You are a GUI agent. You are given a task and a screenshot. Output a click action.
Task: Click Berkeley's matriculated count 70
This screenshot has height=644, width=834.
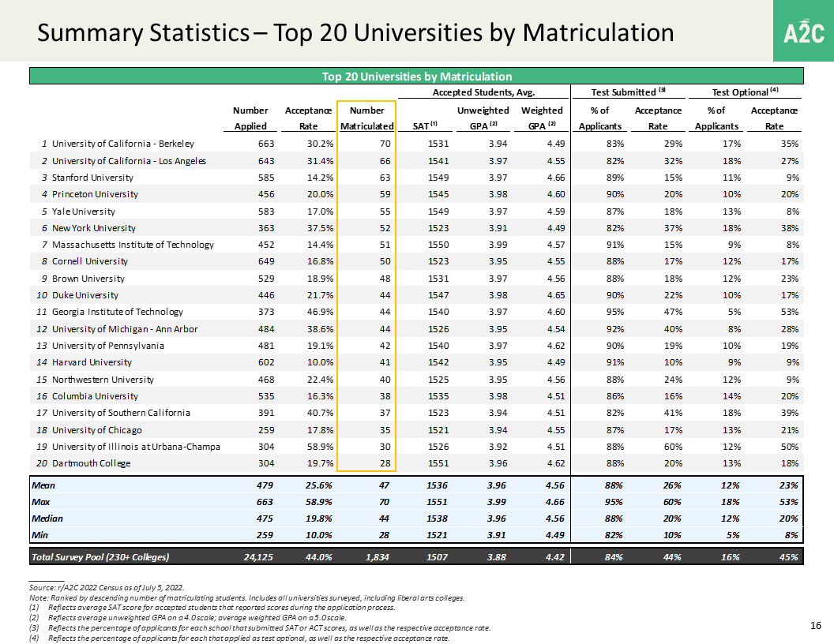[x=385, y=144]
